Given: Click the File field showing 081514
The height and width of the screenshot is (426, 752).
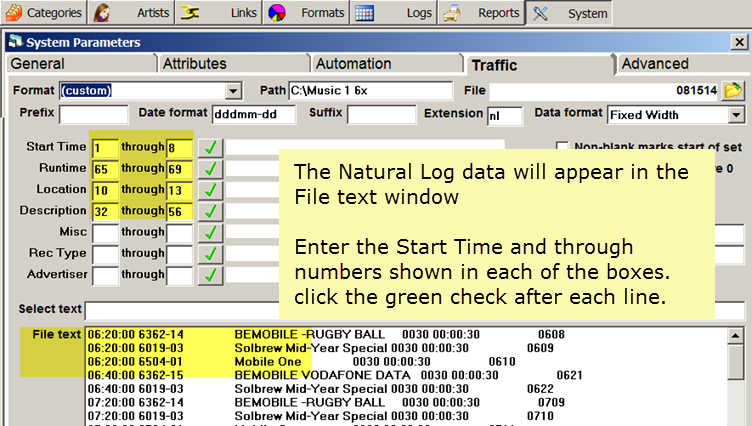Looking at the screenshot, I should [603, 91].
